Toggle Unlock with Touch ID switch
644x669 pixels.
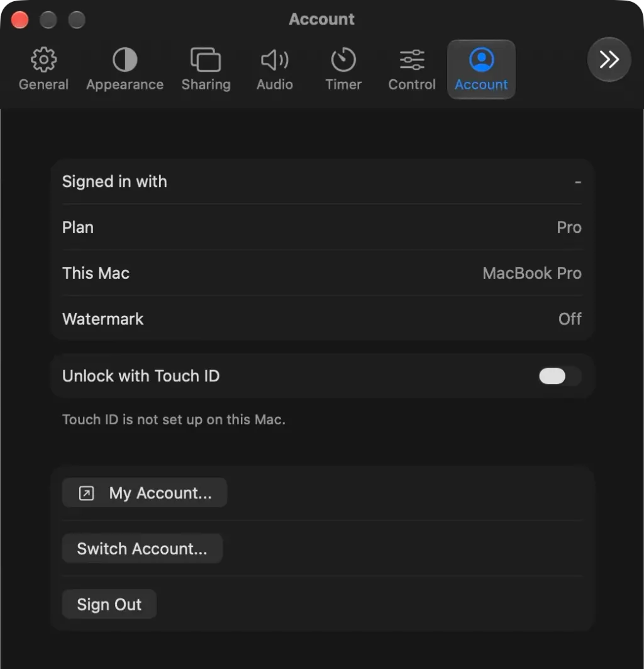(x=560, y=376)
